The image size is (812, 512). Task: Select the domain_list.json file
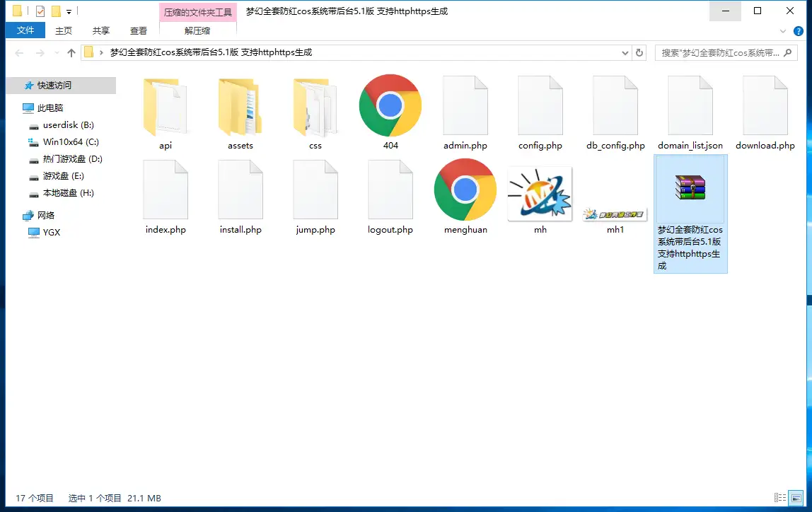(690, 106)
